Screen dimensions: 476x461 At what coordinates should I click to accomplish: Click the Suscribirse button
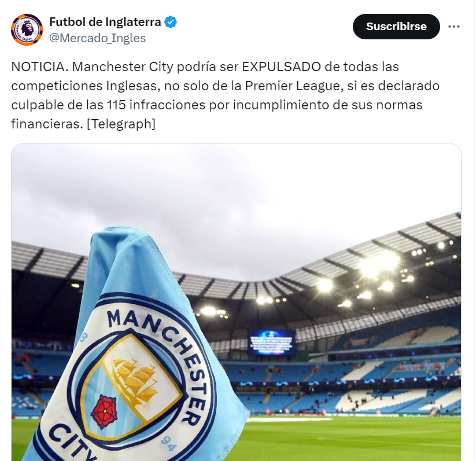pos(396,27)
